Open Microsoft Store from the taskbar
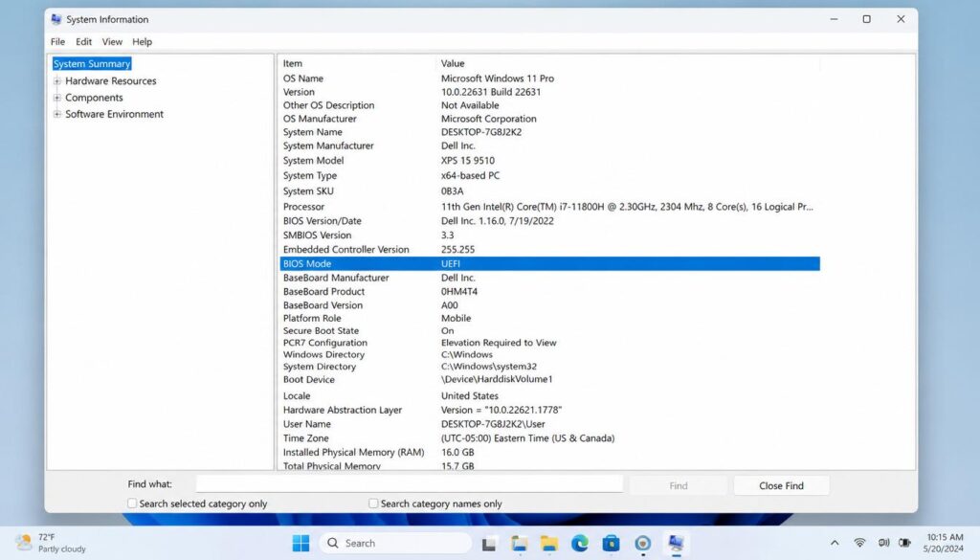980x560 pixels. tap(612, 543)
